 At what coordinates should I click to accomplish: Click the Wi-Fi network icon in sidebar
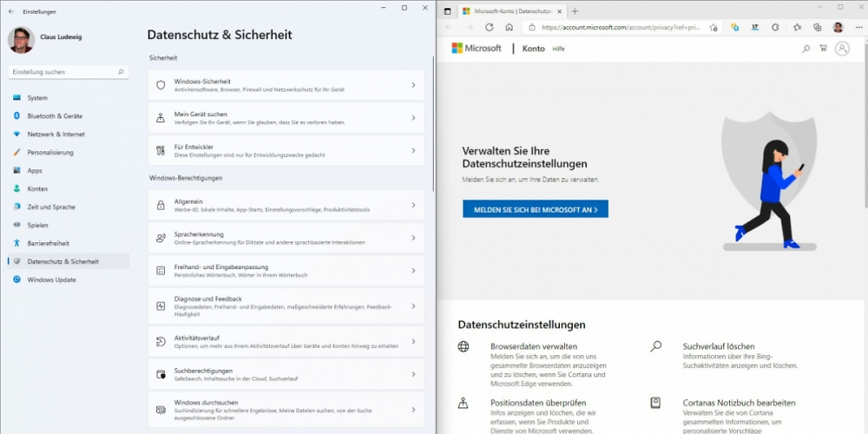[16, 134]
